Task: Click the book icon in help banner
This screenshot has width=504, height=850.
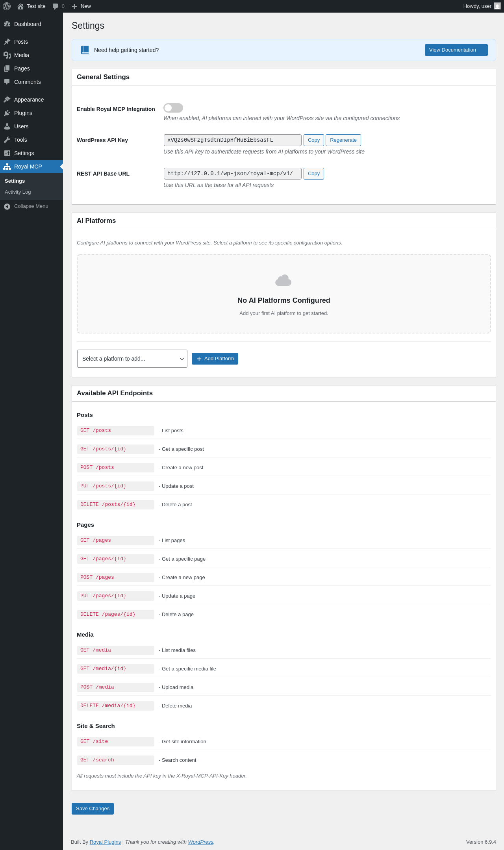Action: click(x=85, y=50)
